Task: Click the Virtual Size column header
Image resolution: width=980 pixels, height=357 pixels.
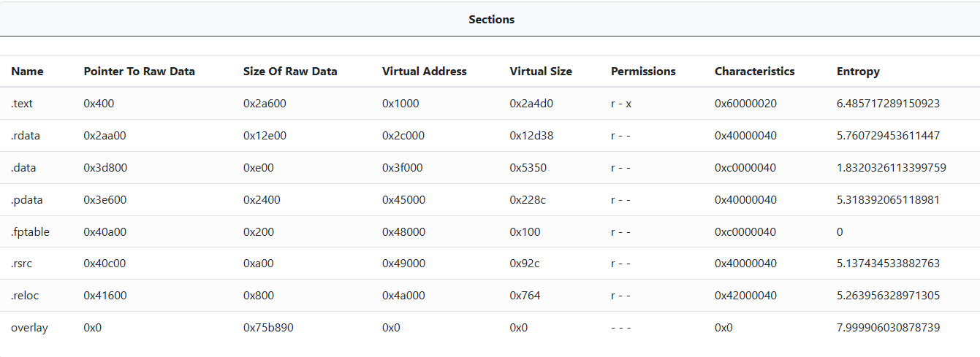Action: (x=541, y=72)
